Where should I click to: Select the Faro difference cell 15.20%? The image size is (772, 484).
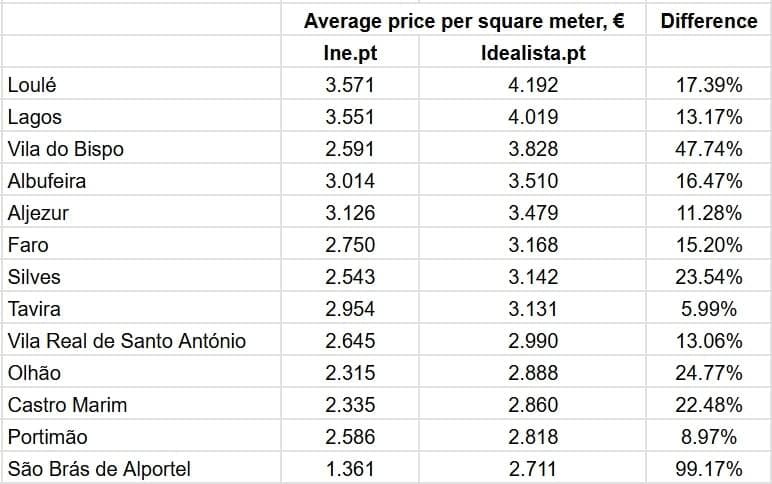[x=709, y=245]
